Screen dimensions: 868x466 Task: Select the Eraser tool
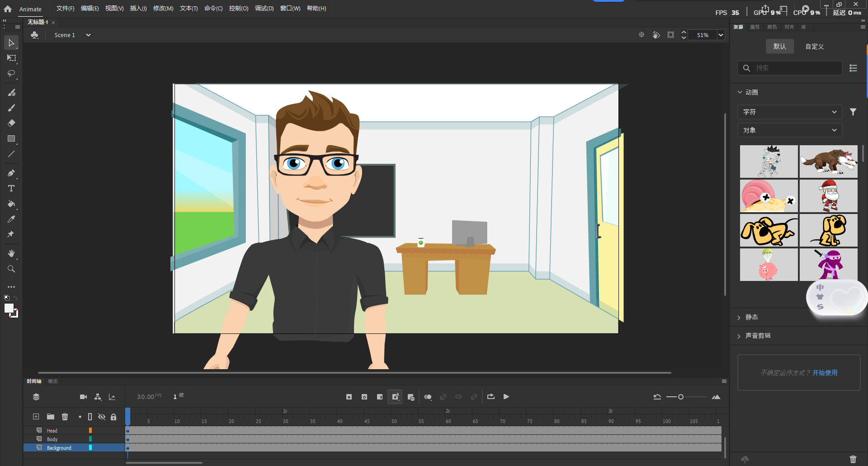11,123
